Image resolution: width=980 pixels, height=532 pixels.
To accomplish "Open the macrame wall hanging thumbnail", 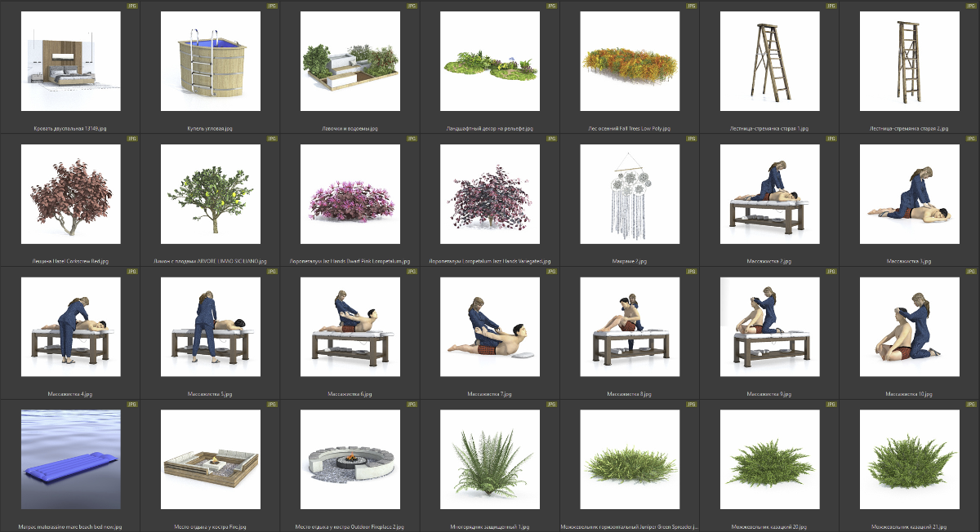I will [x=630, y=194].
